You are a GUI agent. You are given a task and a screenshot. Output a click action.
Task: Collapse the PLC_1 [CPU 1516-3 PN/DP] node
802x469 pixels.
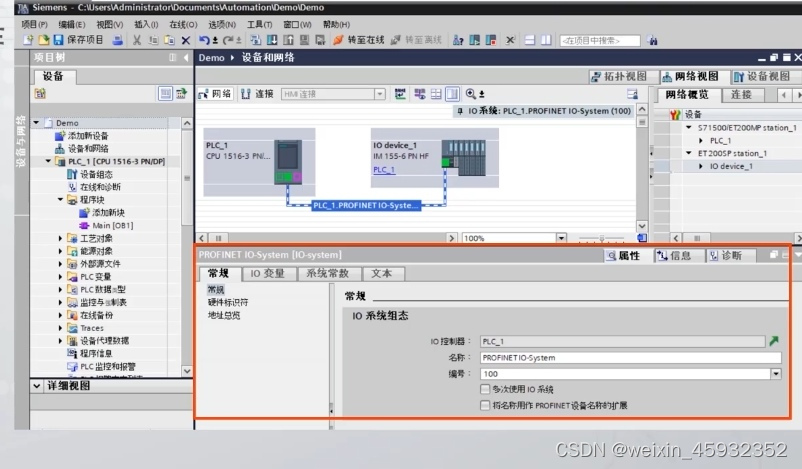tap(49, 161)
